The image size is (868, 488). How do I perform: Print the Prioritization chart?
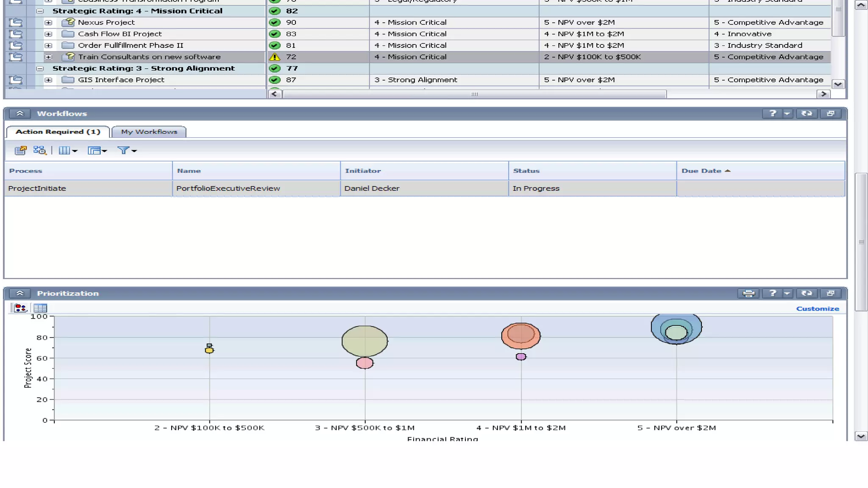(748, 294)
